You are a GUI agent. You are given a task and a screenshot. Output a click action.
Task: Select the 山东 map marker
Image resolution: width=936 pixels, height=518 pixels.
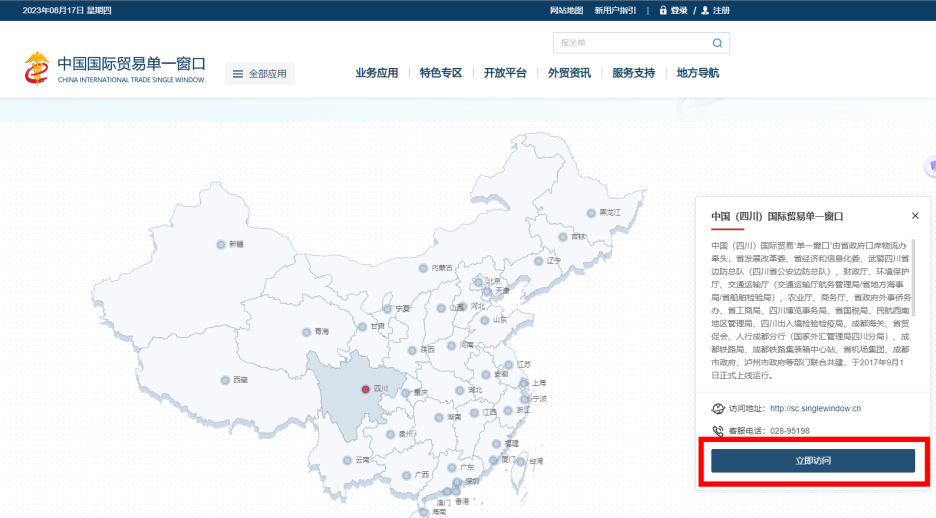485,320
